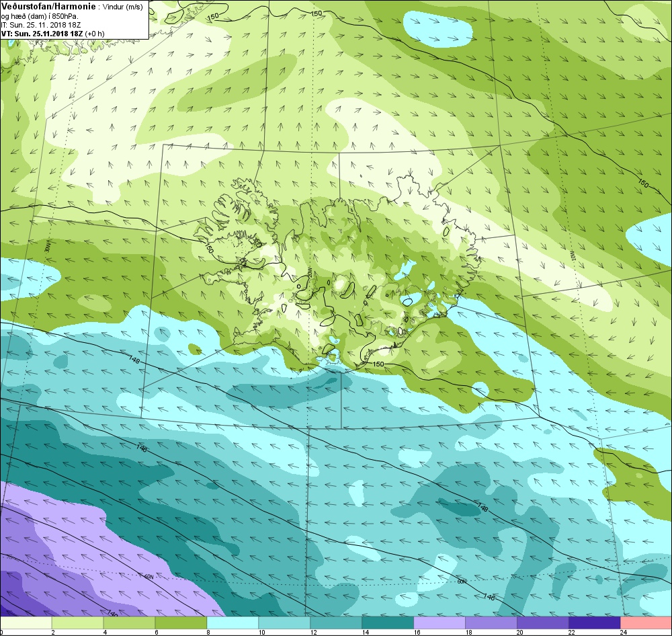Viewport: 672px width, 636px height.
Task: Click the '150' contour label over western Iceland
Action: coord(209,248)
